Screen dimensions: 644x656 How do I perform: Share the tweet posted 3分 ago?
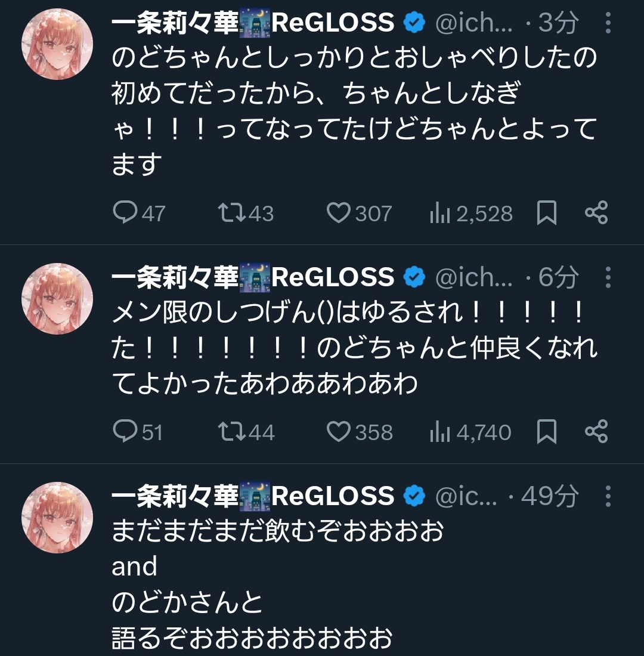pos(596,212)
